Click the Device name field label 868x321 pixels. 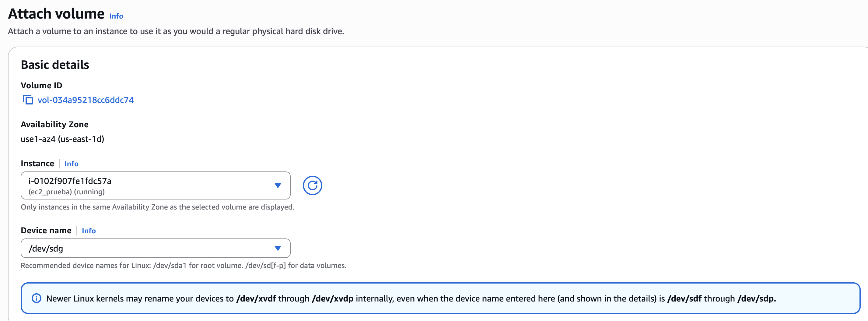click(46, 230)
